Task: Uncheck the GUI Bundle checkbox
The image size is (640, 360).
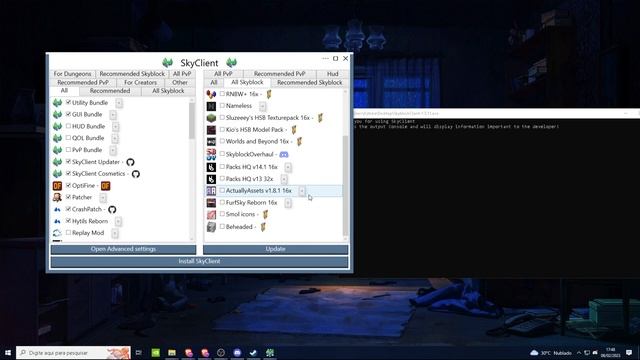Action: click(68, 114)
